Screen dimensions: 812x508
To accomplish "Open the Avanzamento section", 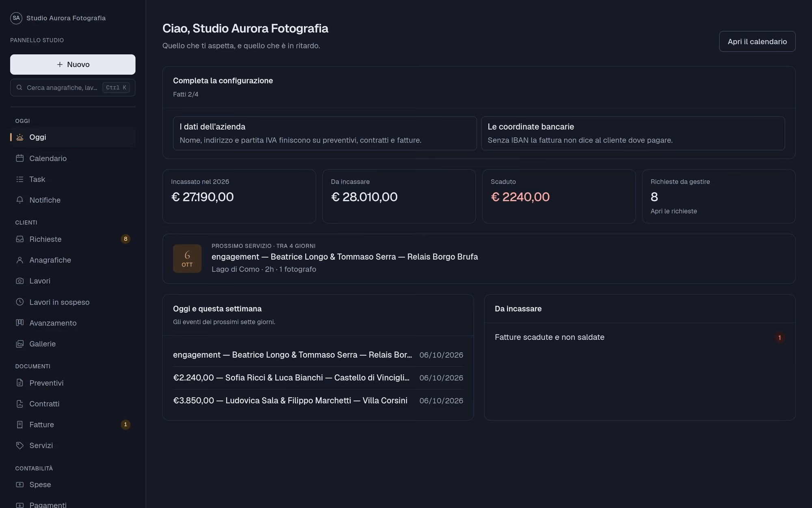I will (x=73, y=323).
